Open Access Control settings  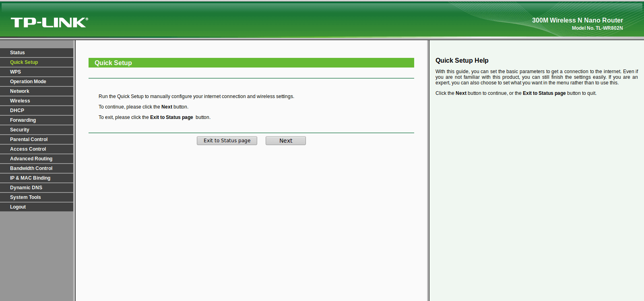(x=37, y=149)
